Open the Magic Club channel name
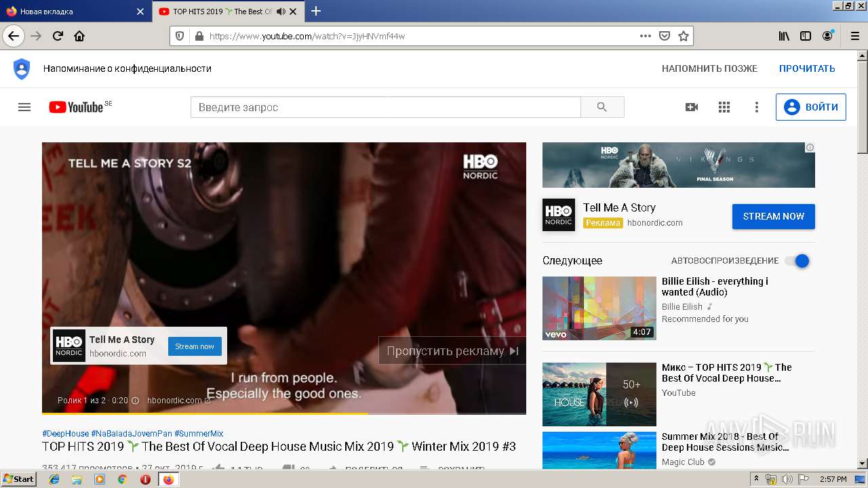 683,462
